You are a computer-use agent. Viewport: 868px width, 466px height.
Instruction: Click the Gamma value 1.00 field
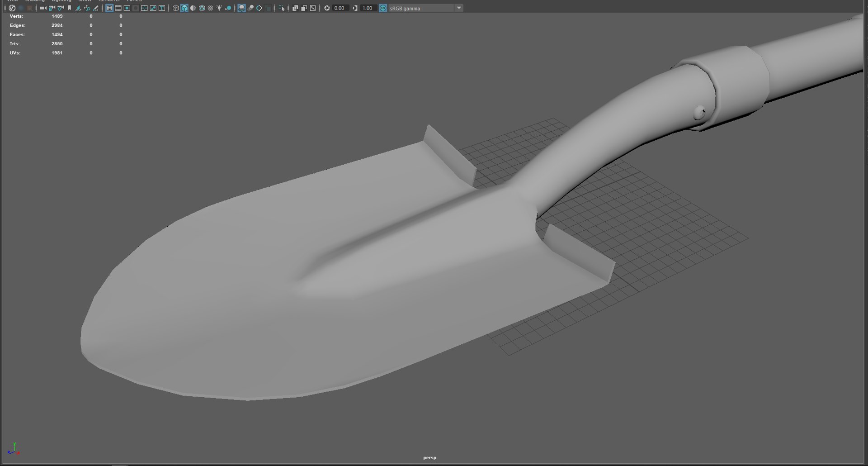coord(368,8)
